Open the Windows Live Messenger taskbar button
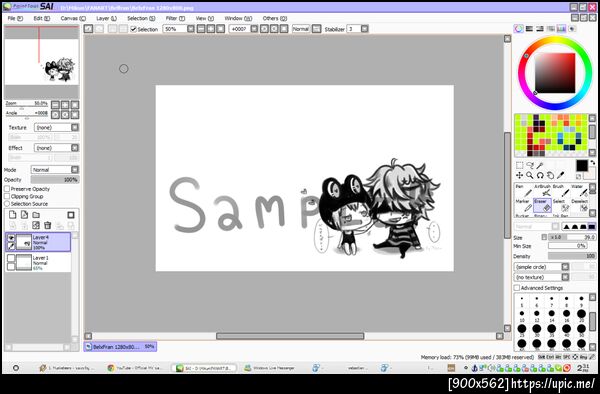The height and width of the screenshot is (394, 600). coord(270,368)
